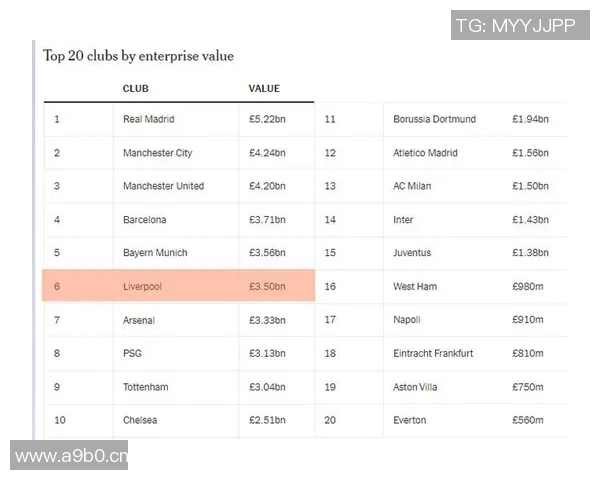Image resolution: width=600 pixels, height=480 pixels.
Task: Click the Juventus club name
Action: coord(413,253)
